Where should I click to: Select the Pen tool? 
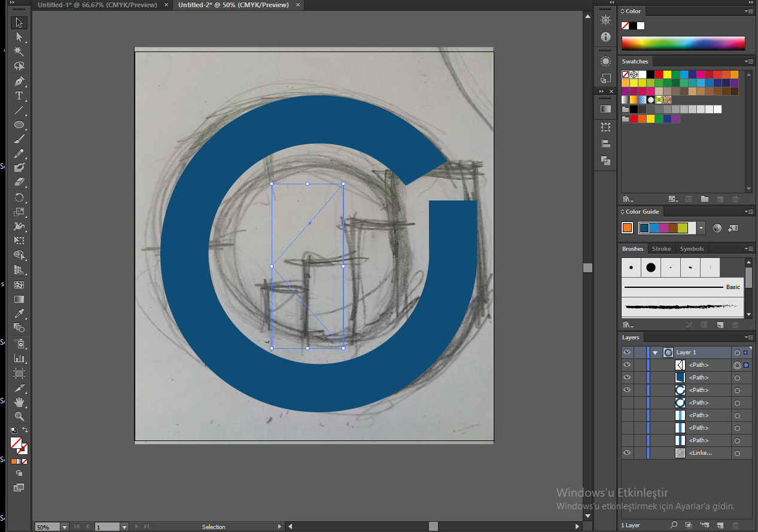pos(19,81)
